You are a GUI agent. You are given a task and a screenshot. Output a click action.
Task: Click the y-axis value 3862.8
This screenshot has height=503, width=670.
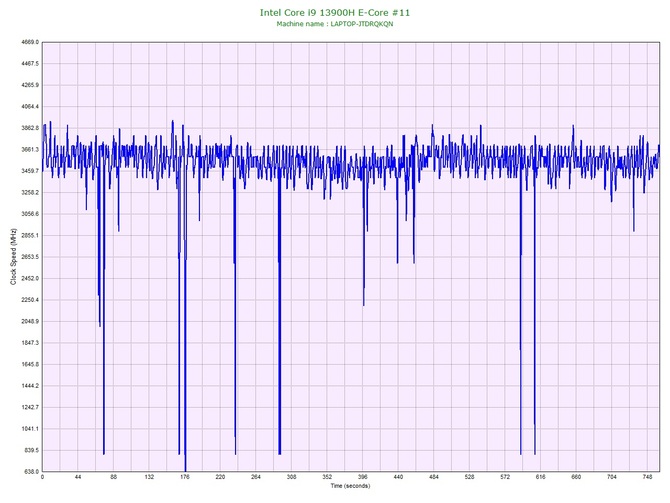(30, 128)
